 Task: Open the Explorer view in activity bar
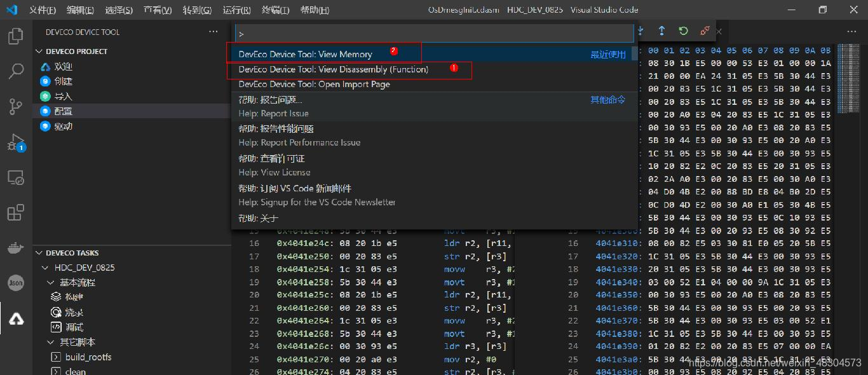pos(16,36)
